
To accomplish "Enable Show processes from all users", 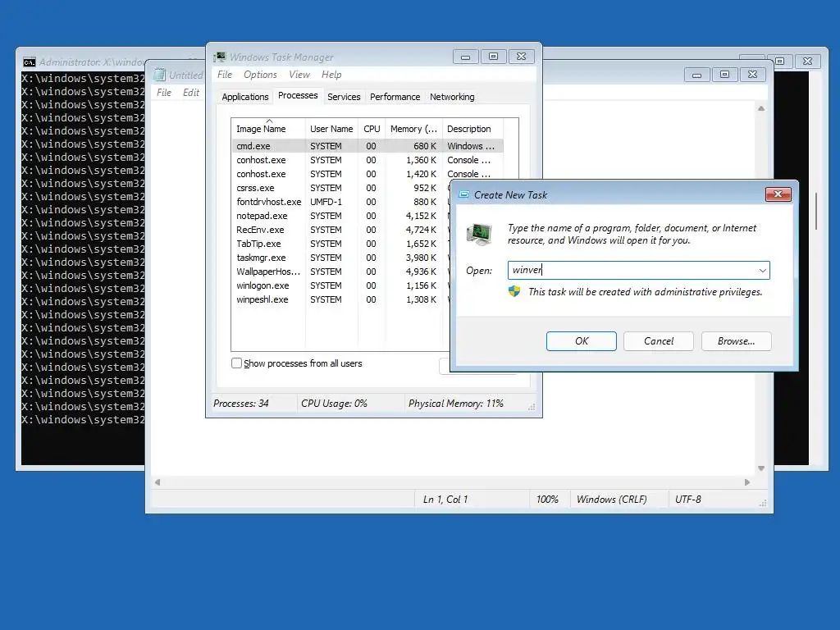I will 236,363.
